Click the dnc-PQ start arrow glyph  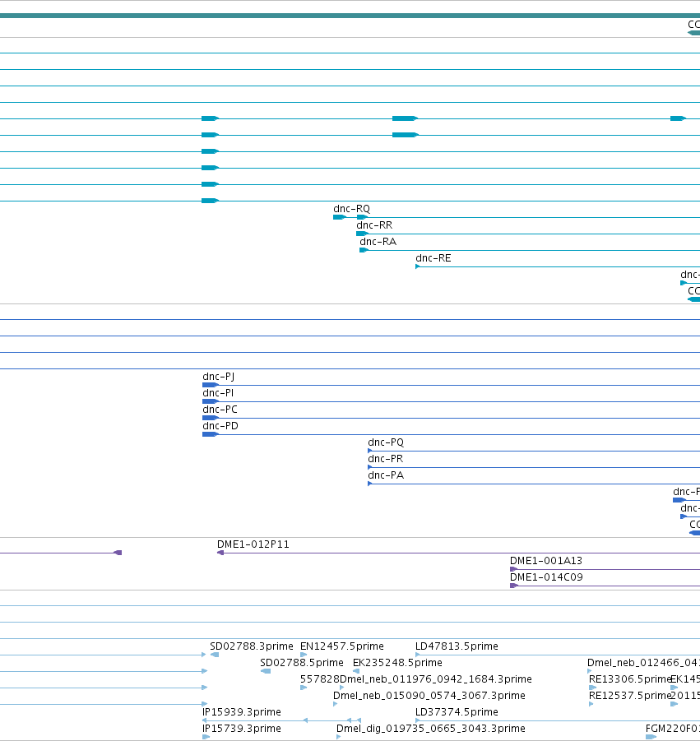coord(369,451)
